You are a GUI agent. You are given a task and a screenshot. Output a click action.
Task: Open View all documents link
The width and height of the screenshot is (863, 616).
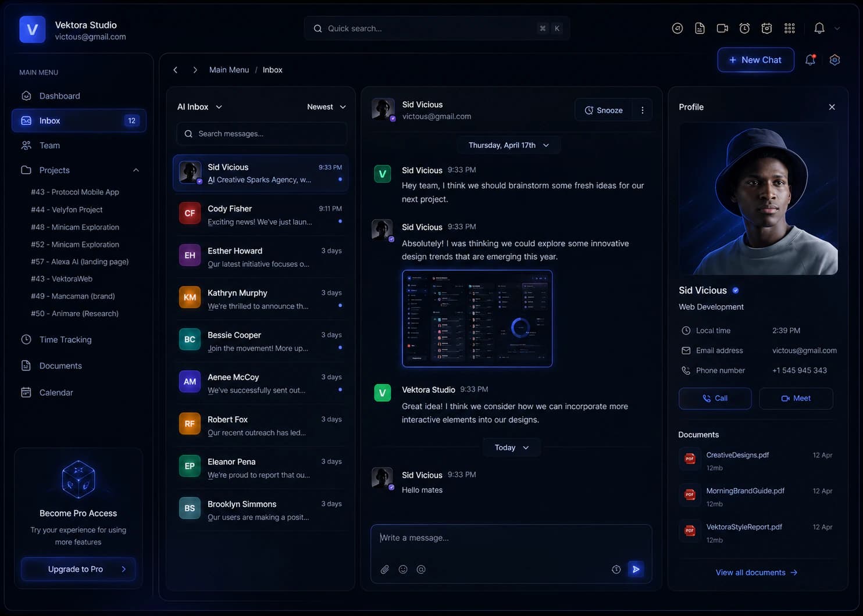coord(756,572)
